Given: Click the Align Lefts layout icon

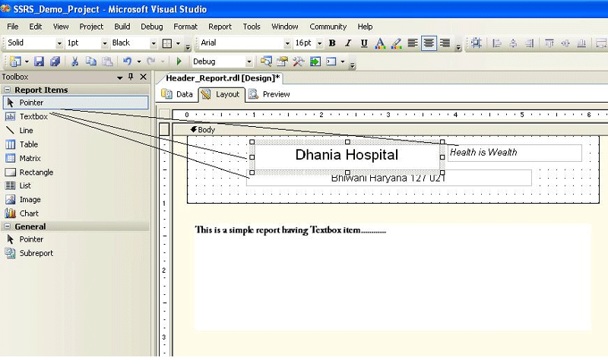Looking at the screenshot, I should [x=497, y=43].
